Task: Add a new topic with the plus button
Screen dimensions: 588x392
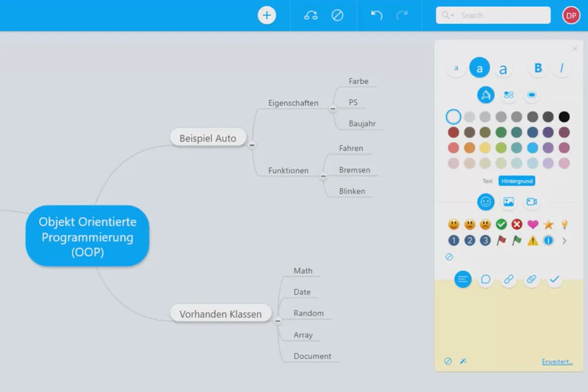Action: (x=267, y=15)
